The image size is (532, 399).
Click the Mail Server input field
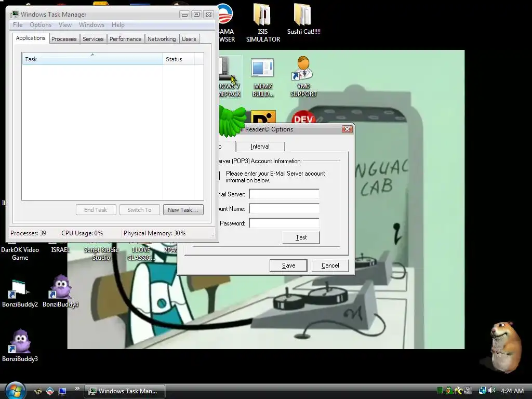pyautogui.click(x=284, y=194)
